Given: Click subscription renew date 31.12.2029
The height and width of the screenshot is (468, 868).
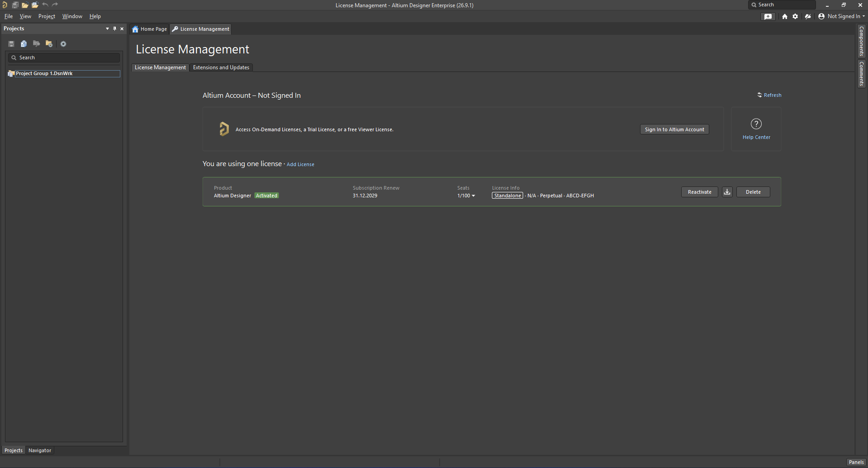Looking at the screenshot, I should tap(365, 196).
